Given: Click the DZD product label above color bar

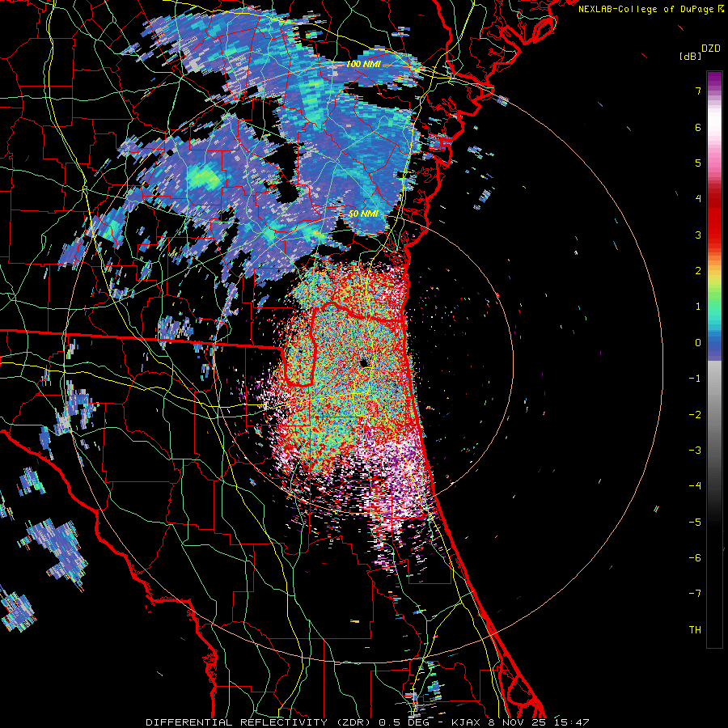Looking at the screenshot, I should (711, 49).
